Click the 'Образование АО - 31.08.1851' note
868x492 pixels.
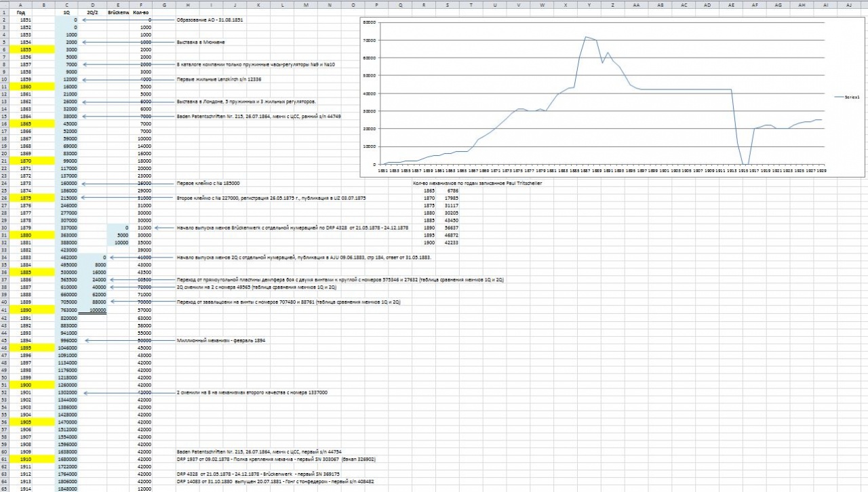pos(210,20)
